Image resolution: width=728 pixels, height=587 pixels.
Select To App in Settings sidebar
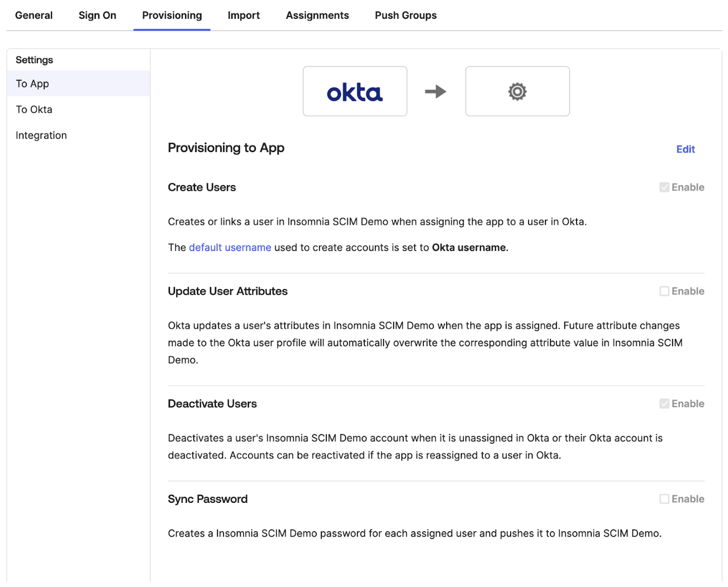point(78,83)
